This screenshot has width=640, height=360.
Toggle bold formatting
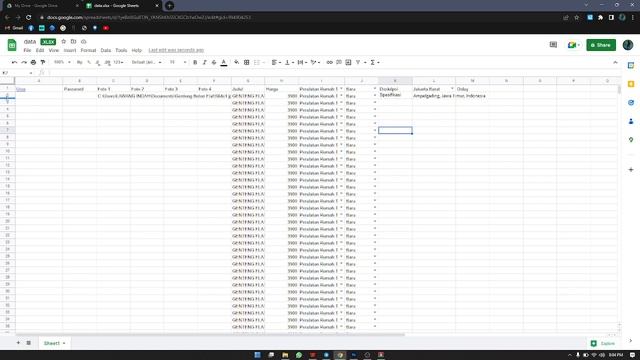click(x=195, y=62)
